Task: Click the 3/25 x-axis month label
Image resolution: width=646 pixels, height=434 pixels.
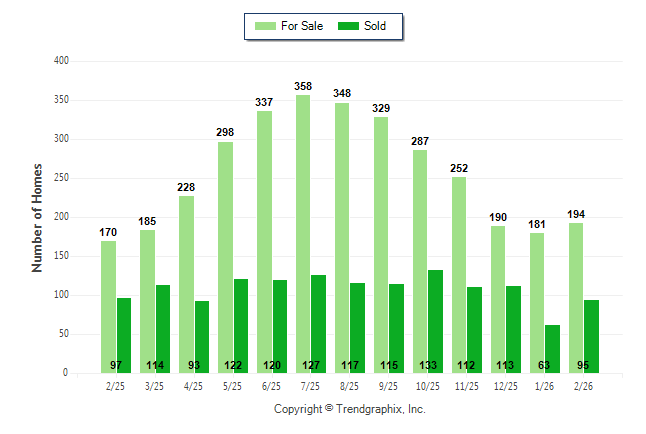Action: click(x=154, y=385)
